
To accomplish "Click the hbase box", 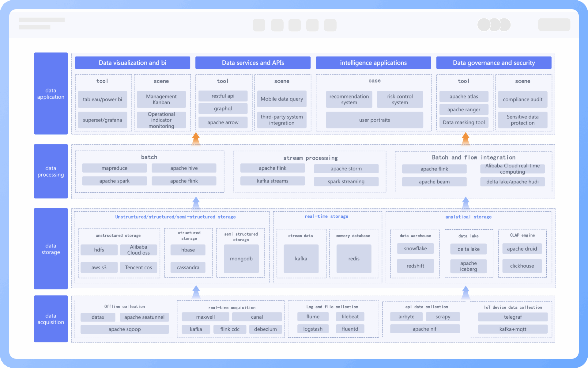I will click(x=188, y=250).
